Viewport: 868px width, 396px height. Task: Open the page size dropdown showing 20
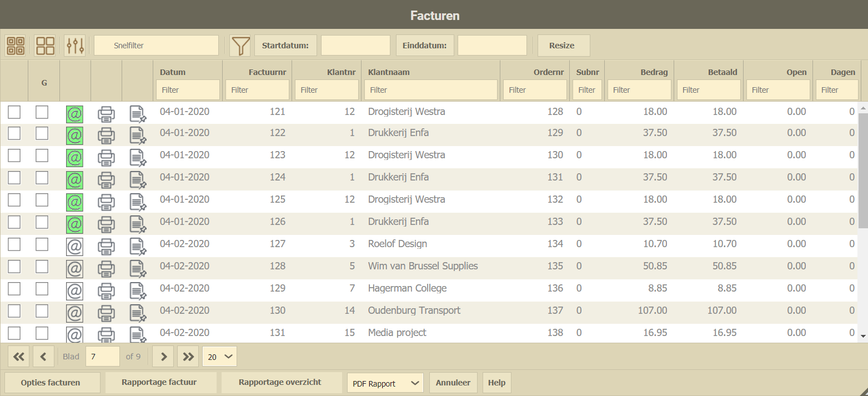(220, 357)
